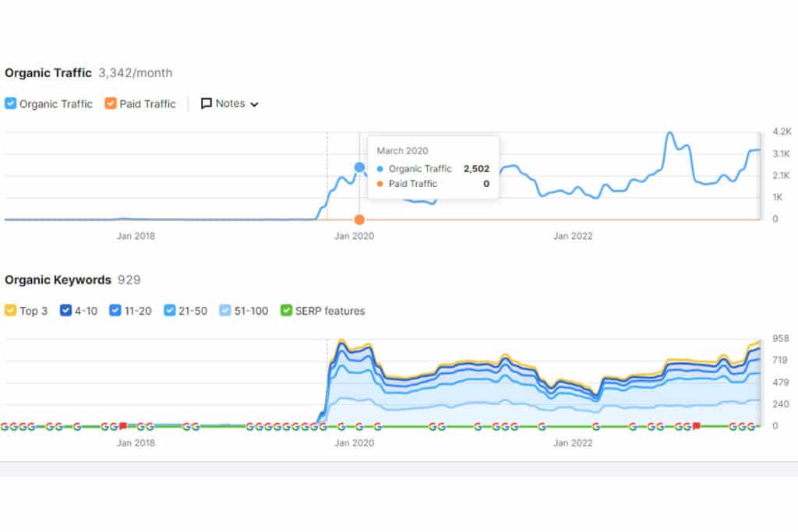Screen dimensions: 798x532
Task: Toggle the Top 3 keywords checkbox
Action: pos(10,310)
